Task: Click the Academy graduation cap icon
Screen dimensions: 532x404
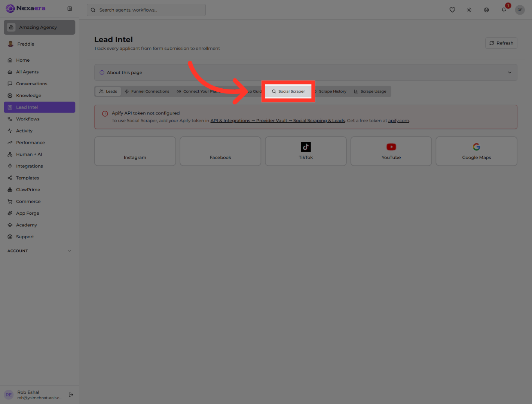Action: [x=10, y=225]
